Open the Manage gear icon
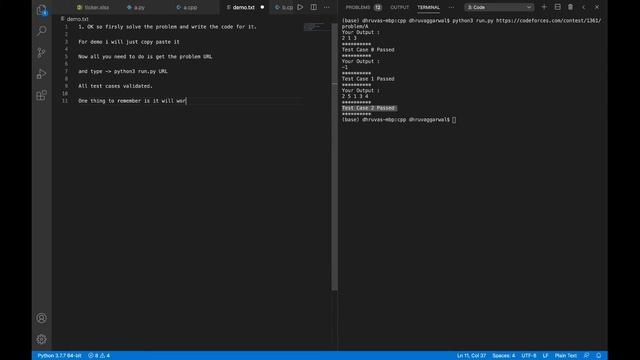This screenshot has width=640, height=360. [42, 339]
